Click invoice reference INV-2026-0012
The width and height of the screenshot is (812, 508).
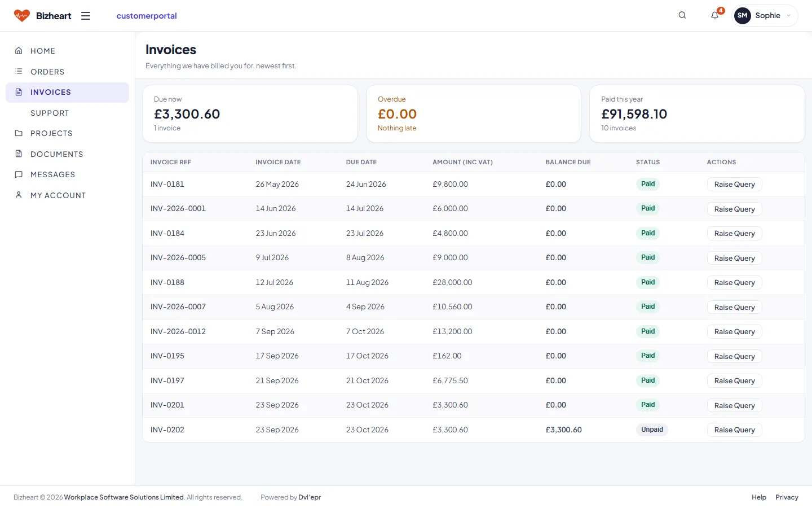point(178,331)
